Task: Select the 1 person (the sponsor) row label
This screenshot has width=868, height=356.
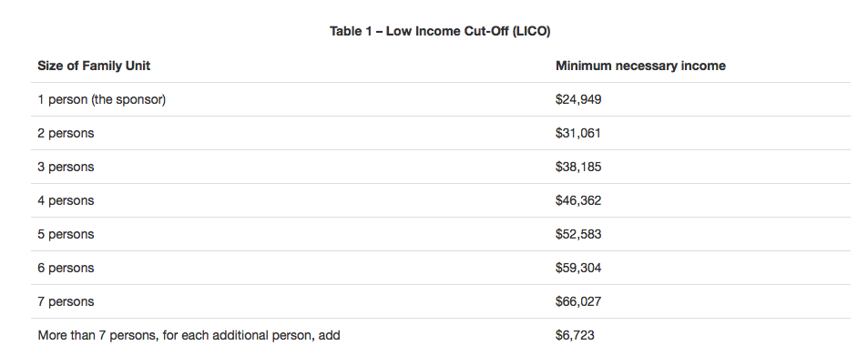Action: pyautogui.click(x=101, y=100)
